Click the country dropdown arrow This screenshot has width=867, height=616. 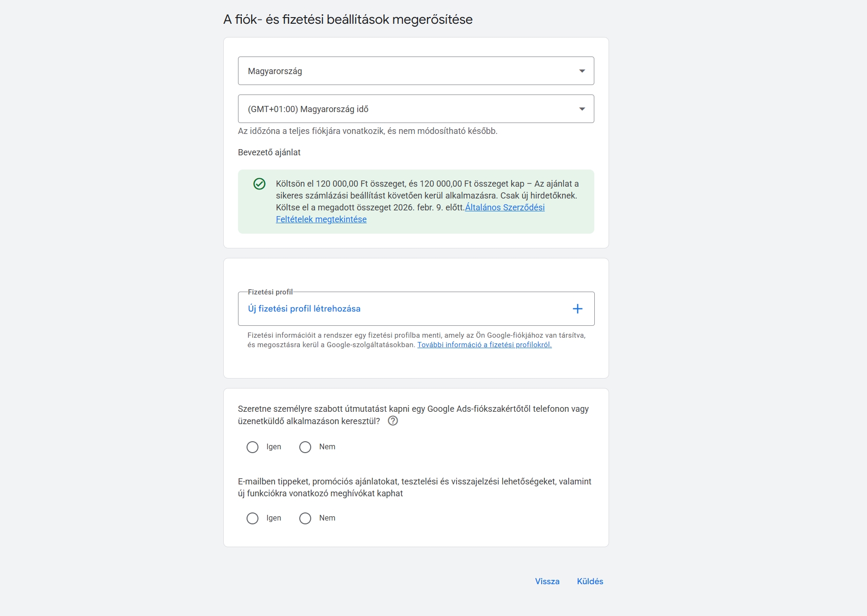click(x=582, y=71)
